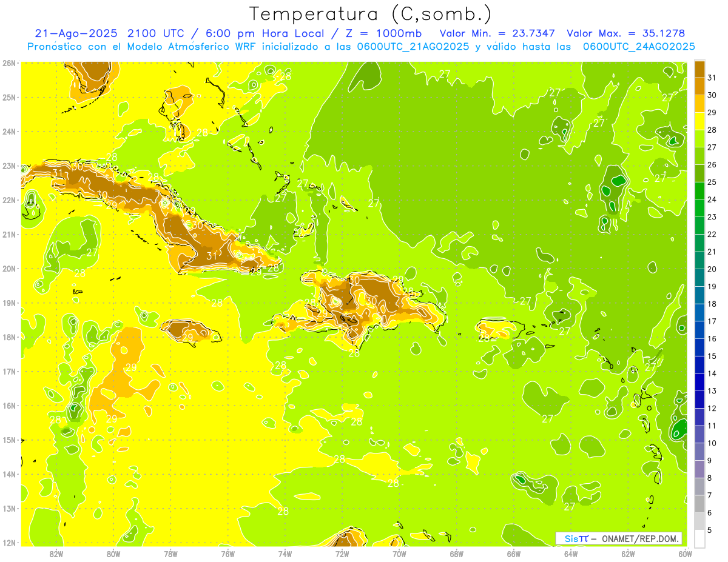The width and height of the screenshot is (728, 562).
Task: Select the white swatch beside the 5 label
Action: click(699, 538)
